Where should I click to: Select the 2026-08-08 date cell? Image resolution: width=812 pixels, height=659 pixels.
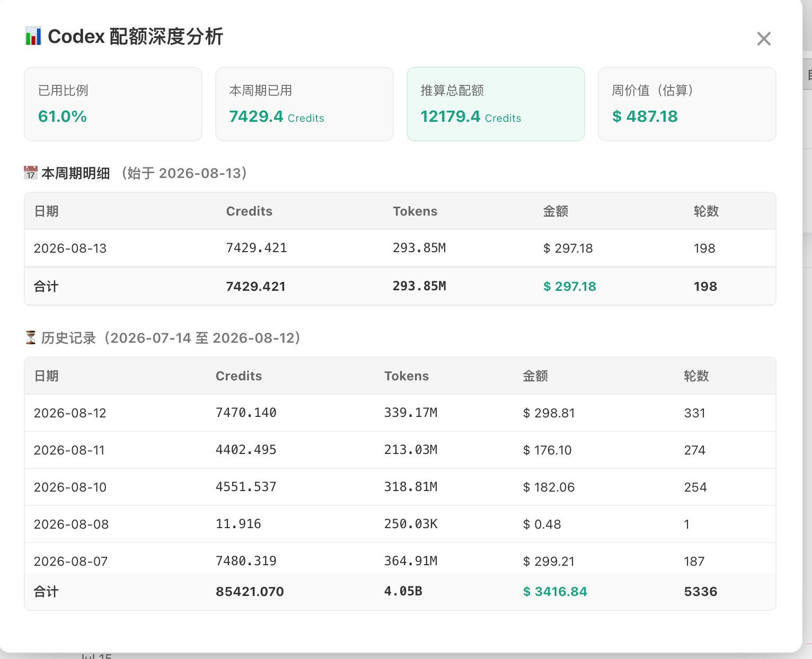[x=71, y=524]
